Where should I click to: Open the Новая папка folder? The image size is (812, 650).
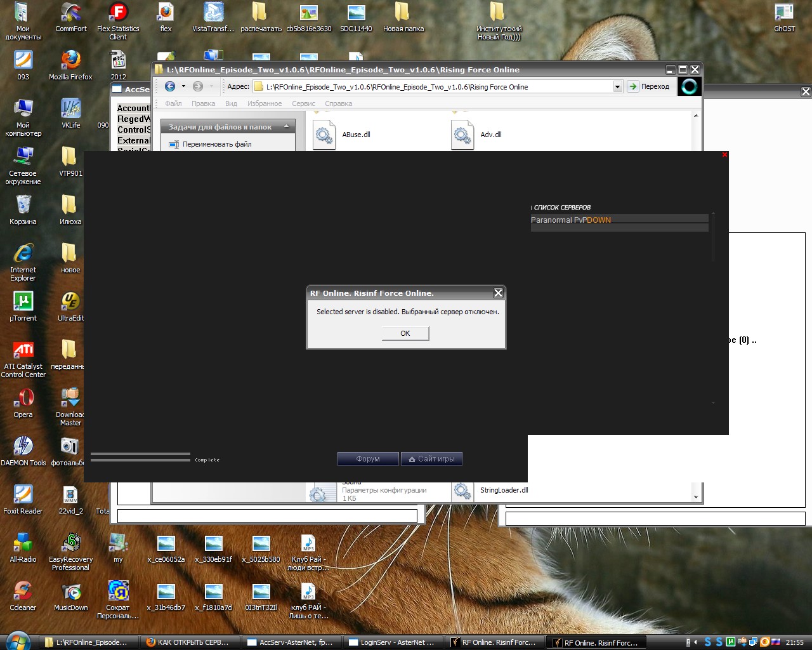pyautogui.click(x=403, y=17)
